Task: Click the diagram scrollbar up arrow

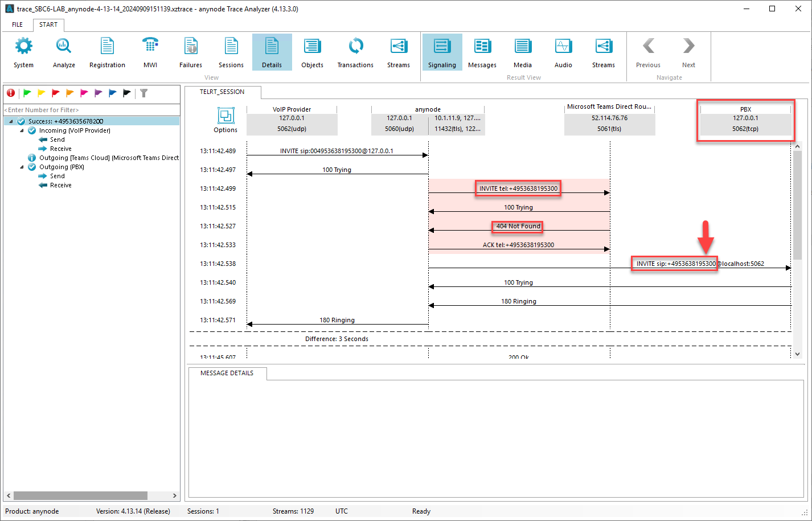Action: click(x=798, y=147)
